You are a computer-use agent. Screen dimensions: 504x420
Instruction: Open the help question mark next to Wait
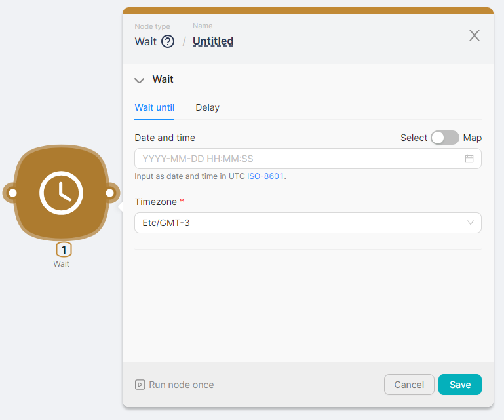click(x=168, y=41)
